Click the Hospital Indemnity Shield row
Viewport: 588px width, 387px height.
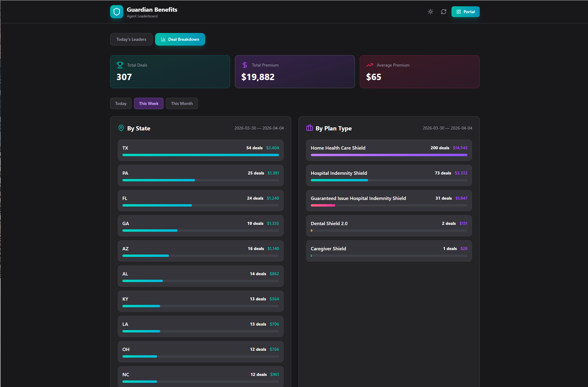[389, 175]
